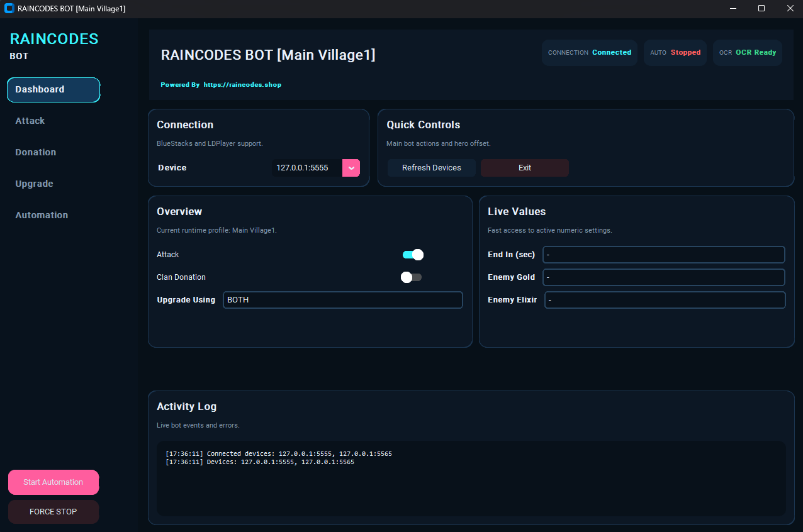Expand the Device dropdown arrow
Image resolution: width=803 pixels, height=532 pixels.
pos(351,168)
